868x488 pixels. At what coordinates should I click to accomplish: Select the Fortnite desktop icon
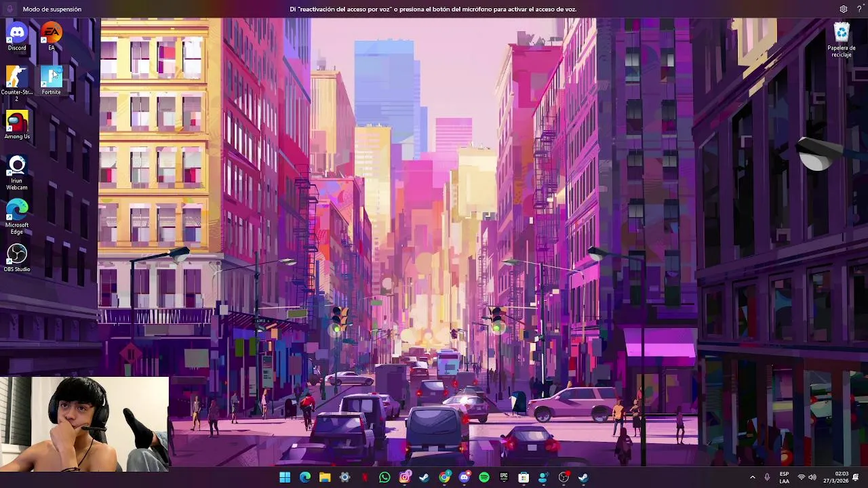(51, 81)
